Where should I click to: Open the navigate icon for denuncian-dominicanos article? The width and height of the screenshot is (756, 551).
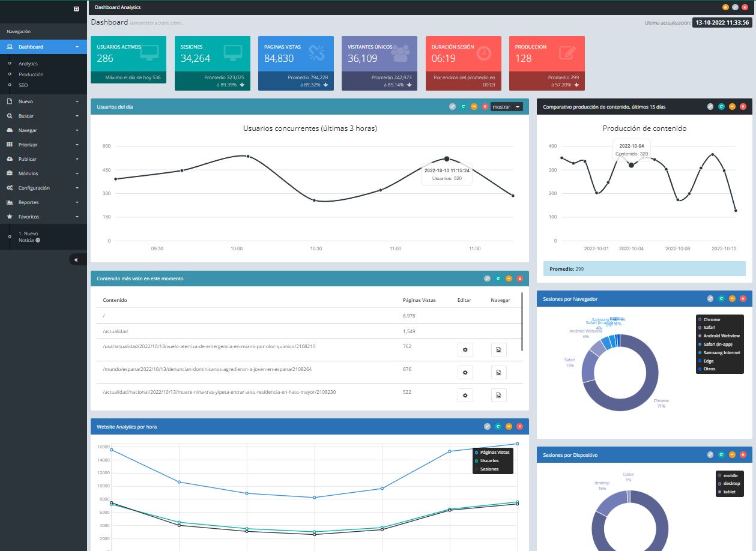pyautogui.click(x=498, y=373)
